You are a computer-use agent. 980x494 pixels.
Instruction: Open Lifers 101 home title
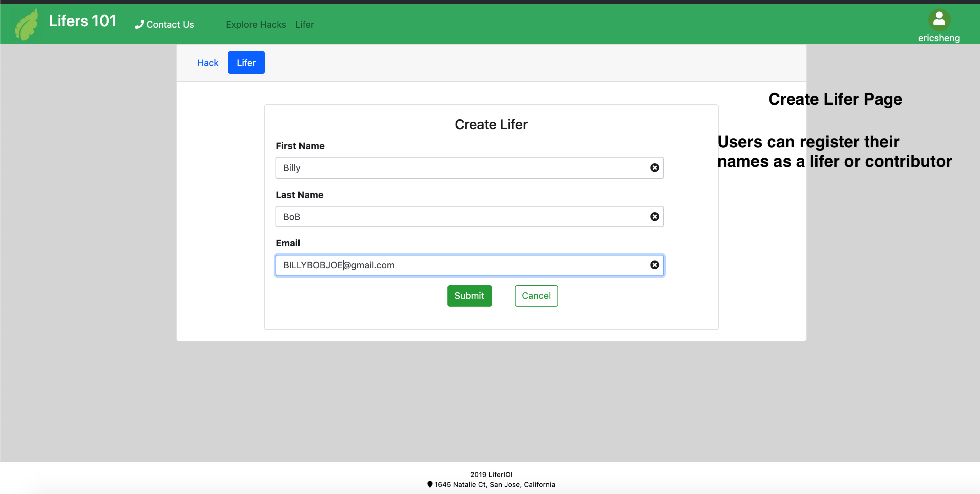(x=82, y=21)
